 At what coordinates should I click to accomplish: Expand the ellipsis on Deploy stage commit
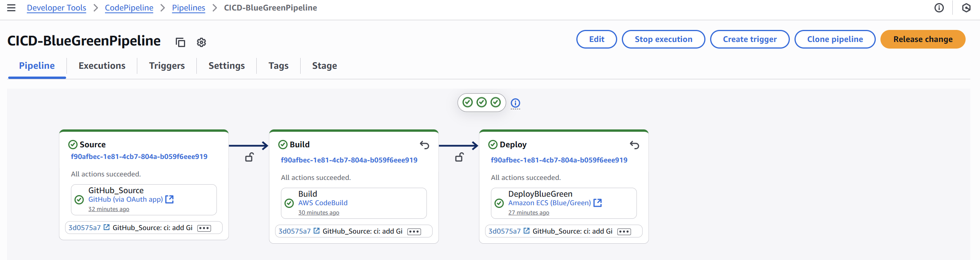coord(624,232)
